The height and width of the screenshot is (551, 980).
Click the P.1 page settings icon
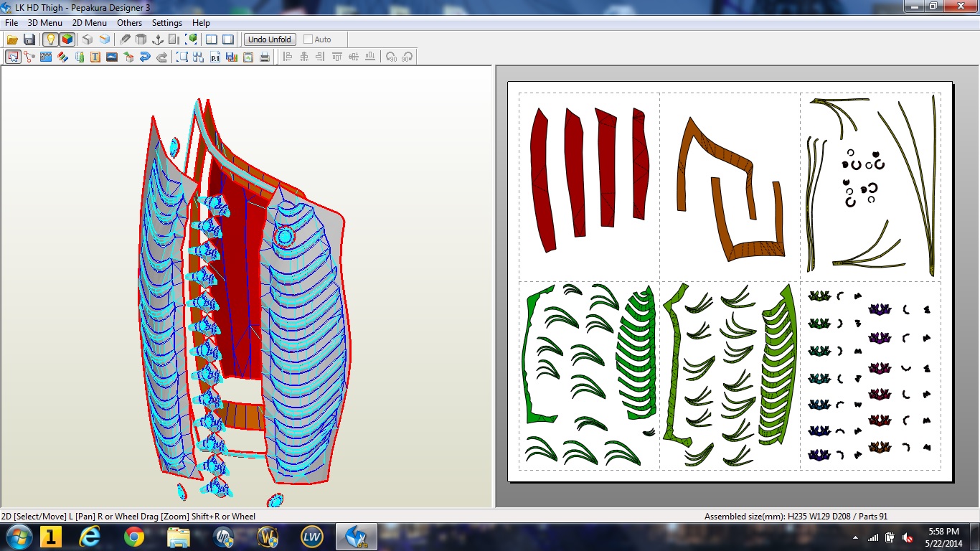point(215,57)
